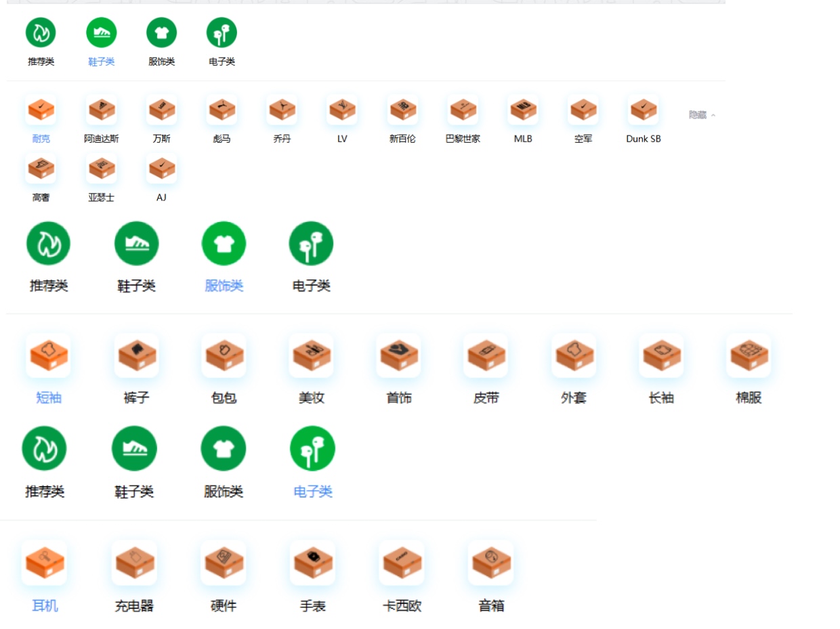Select the 空军 shoe category box
The image size is (840, 629).
click(583, 110)
